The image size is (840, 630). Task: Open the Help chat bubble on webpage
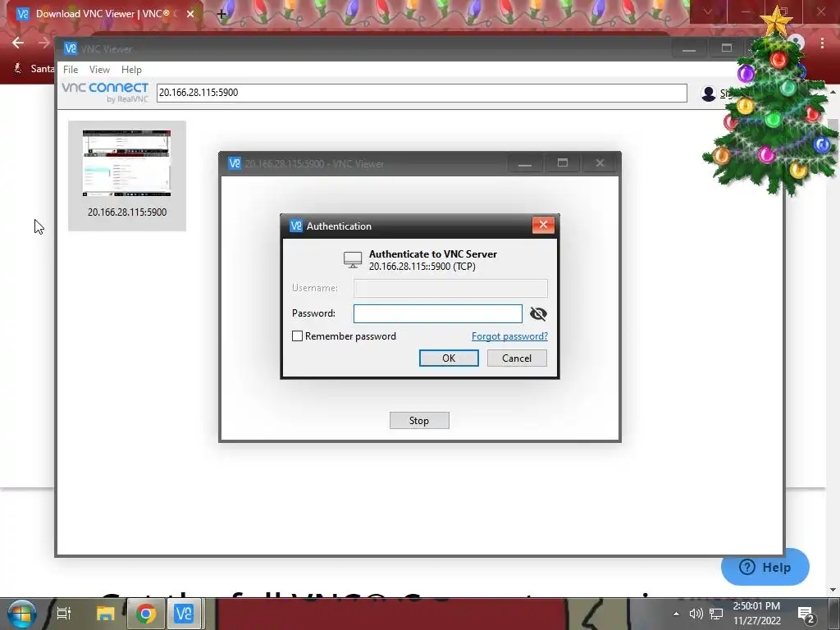[765, 567]
